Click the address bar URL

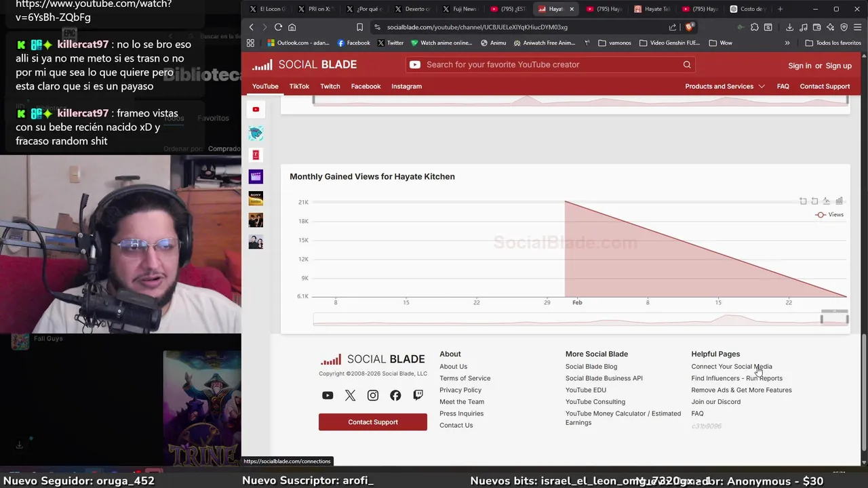[477, 27]
